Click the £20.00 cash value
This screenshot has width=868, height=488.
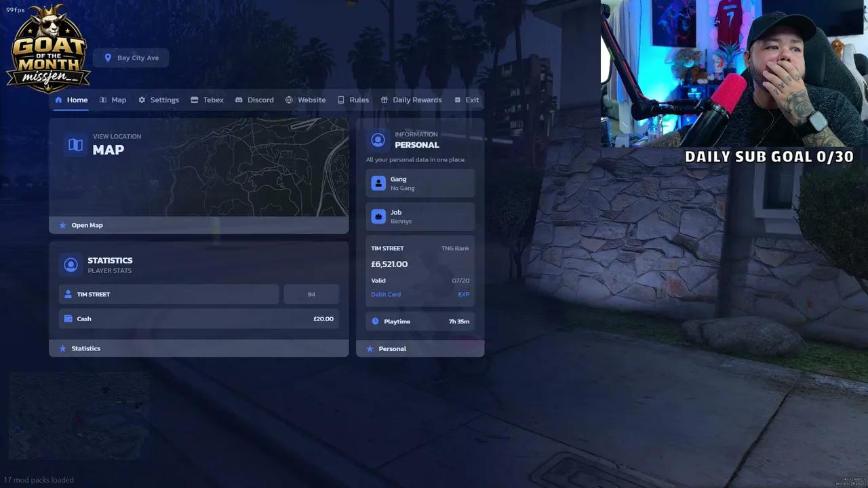pyautogui.click(x=323, y=319)
